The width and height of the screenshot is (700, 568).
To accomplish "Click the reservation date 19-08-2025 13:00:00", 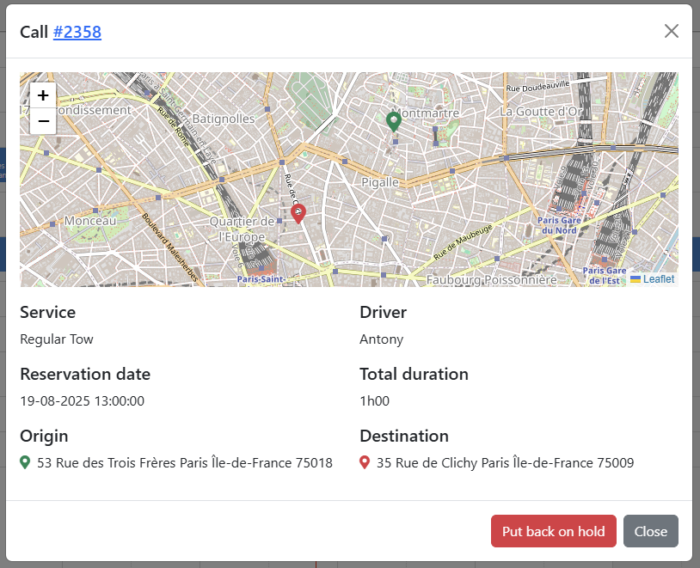I will 82,401.
